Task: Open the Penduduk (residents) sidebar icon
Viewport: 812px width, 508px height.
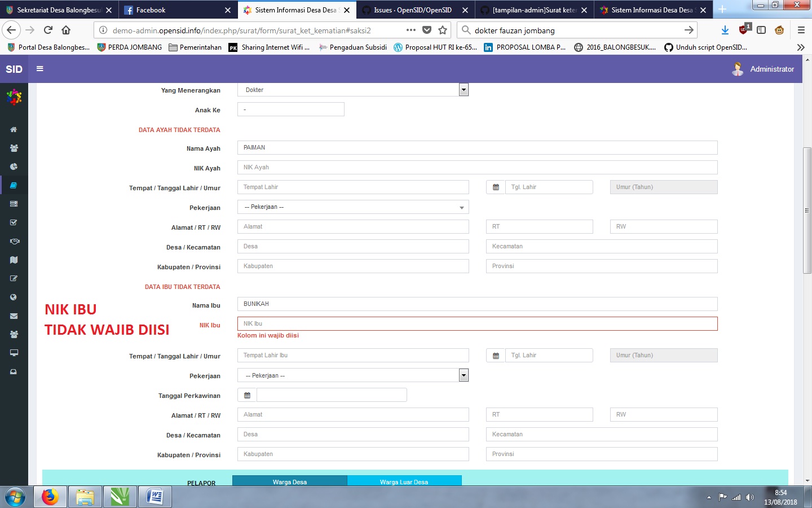Action: (x=14, y=148)
